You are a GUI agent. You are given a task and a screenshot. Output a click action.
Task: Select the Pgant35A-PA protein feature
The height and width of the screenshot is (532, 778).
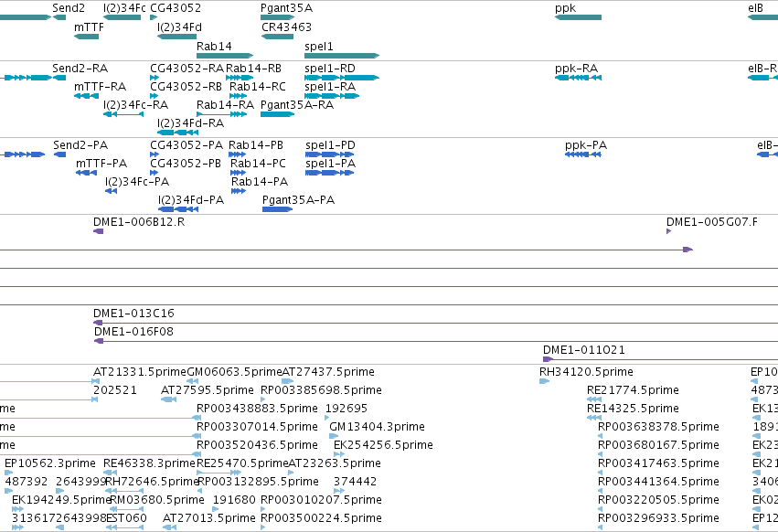coord(277,209)
